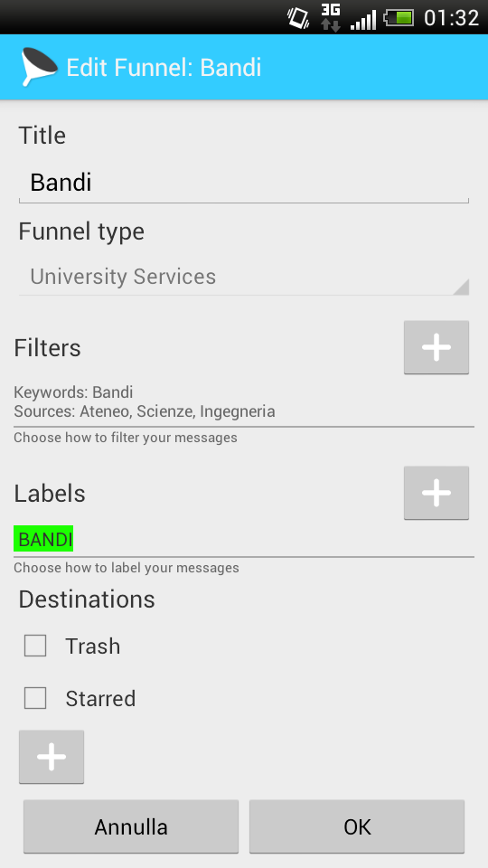The height and width of the screenshot is (868, 488).
Task: Cancel editing with Annulla button
Action: click(x=131, y=826)
